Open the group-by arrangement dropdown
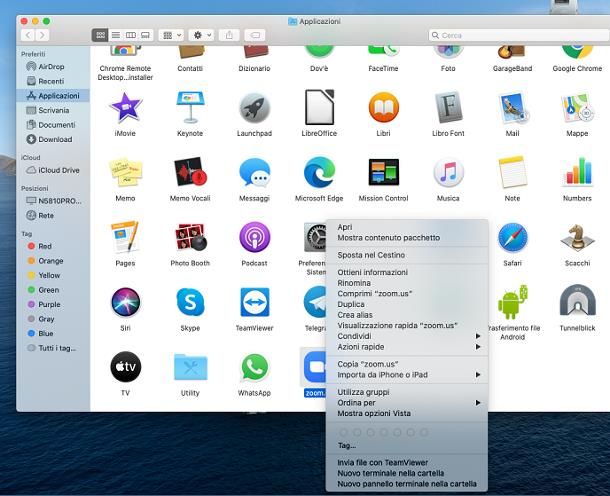This screenshot has width=610, height=496. click(x=171, y=35)
